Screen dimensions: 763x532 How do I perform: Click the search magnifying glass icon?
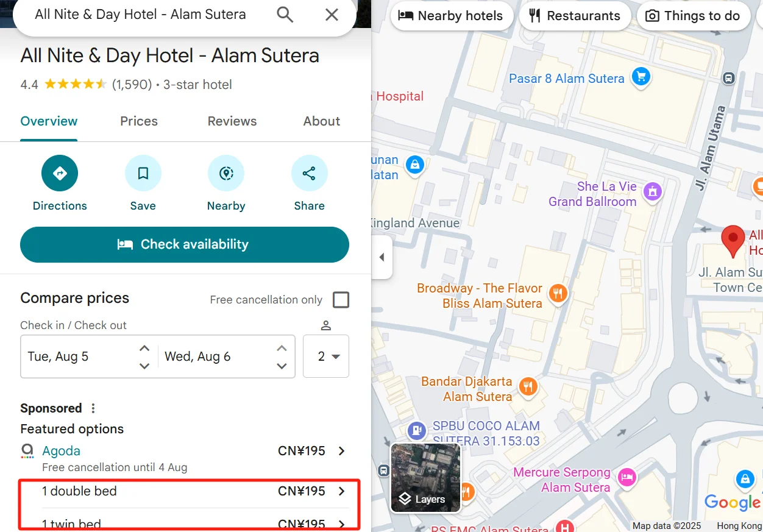(x=285, y=14)
